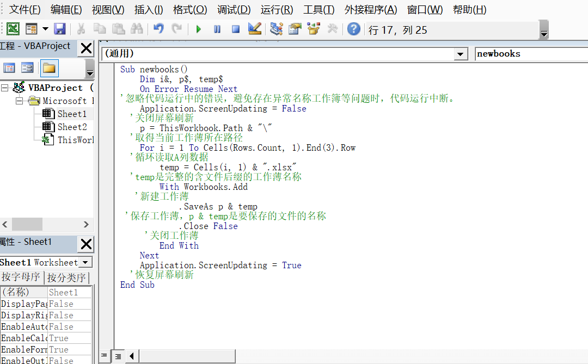This screenshot has width=588, height=364.
Task: Open the Project Explorer icon
Action: (277, 29)
